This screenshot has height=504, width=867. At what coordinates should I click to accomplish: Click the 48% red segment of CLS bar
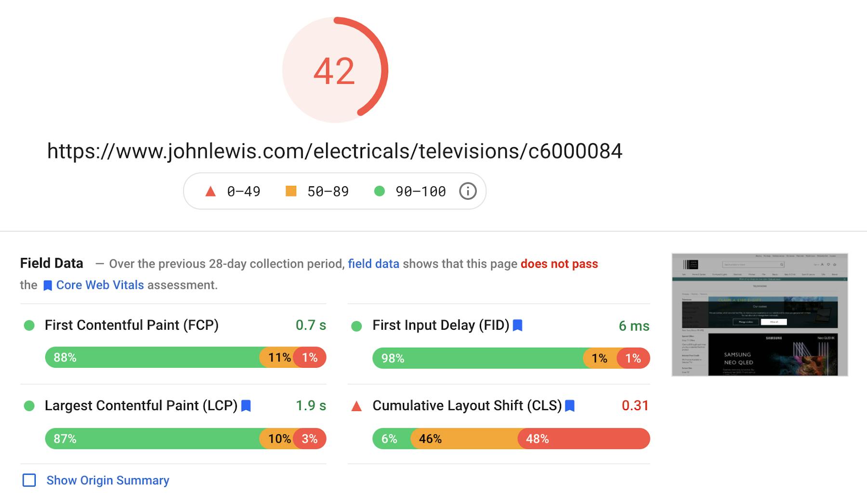click(584, 439)
